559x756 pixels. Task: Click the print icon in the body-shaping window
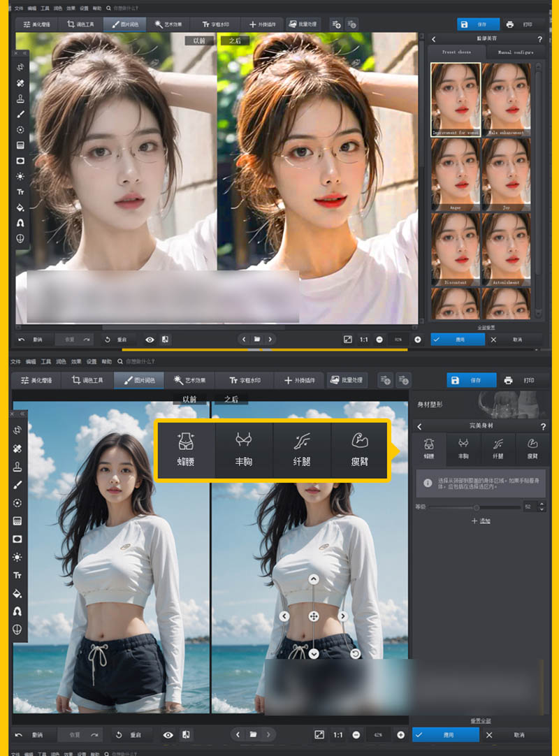click(x=508, y=380)
